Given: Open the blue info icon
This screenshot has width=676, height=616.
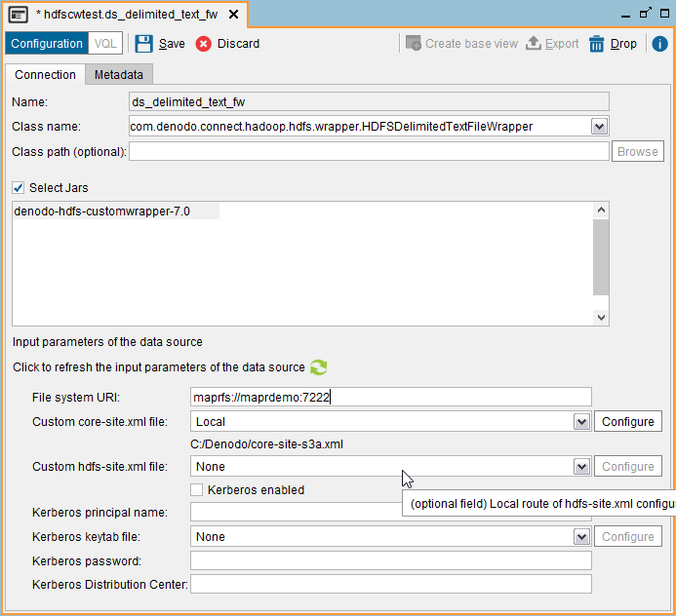Looking at the screenshot, I should tap(659, 44).
